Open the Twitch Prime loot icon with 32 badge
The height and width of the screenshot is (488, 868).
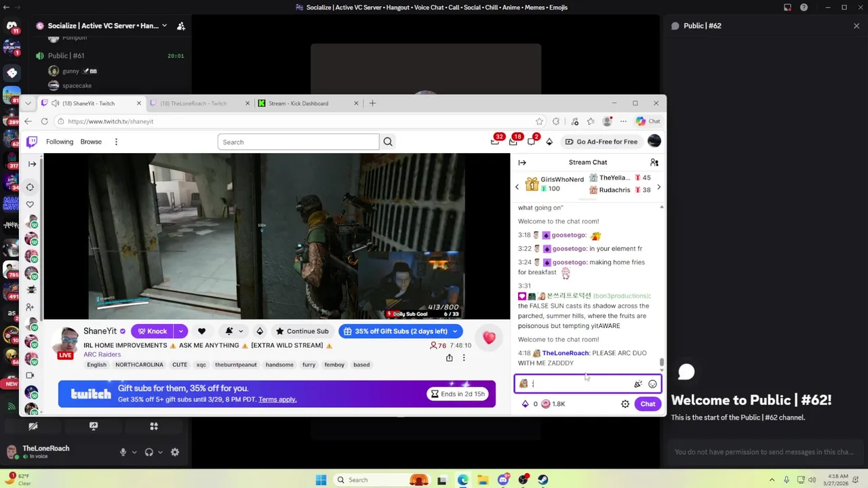pos(496,141)
